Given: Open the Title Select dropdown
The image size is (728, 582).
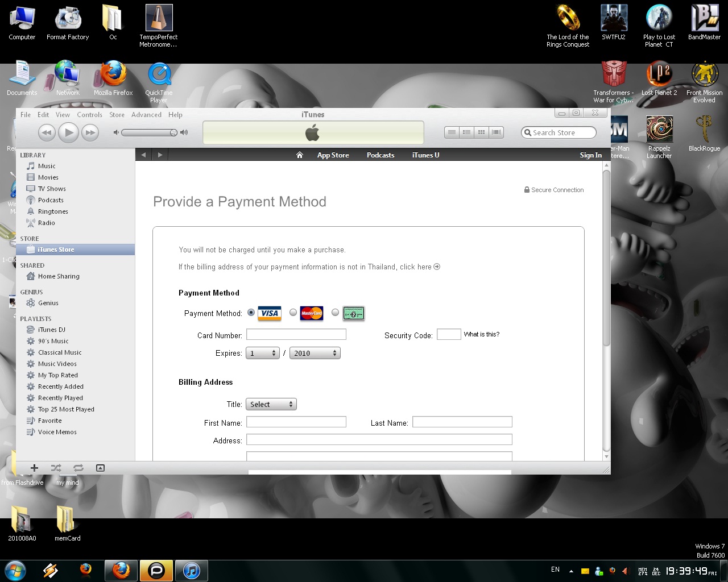Looking at the screenshot, I should [271, 404].
